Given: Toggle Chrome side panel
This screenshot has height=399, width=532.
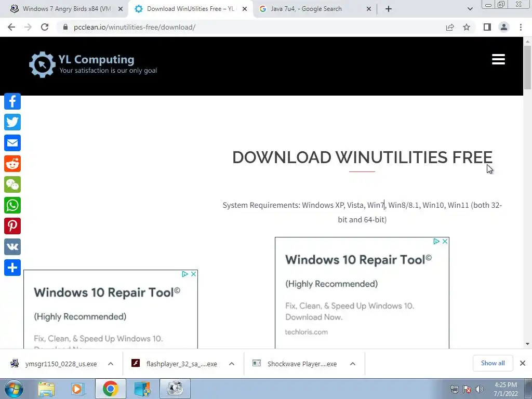Looking at the screenshot, I should [x=487, y=27].
